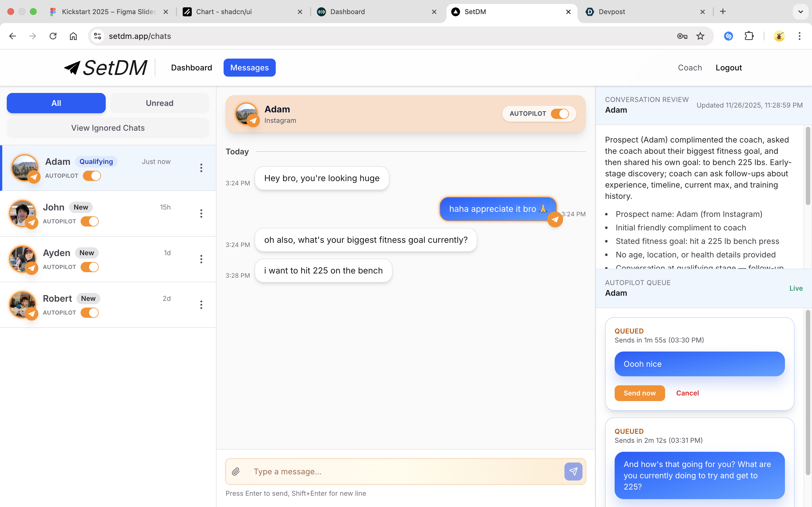The height and width of the screenshot is (507, 812).
Task: Open browser extensions puzzle icon
Action: pyautogui.click(x=749, y=36)
